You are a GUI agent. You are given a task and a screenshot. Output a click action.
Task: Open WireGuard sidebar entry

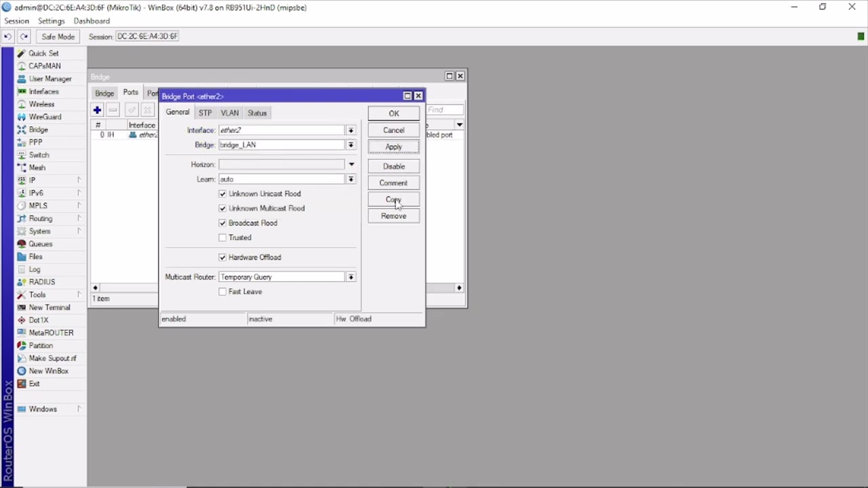[x=45, y=117]
